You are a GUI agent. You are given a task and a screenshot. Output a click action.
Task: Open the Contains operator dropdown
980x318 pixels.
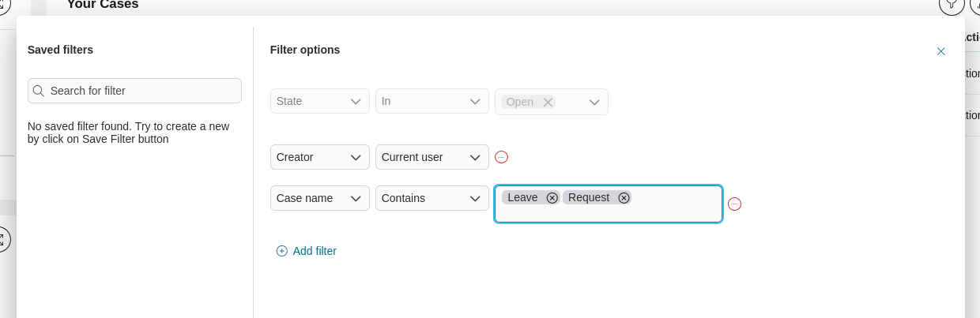click(432, 198)
